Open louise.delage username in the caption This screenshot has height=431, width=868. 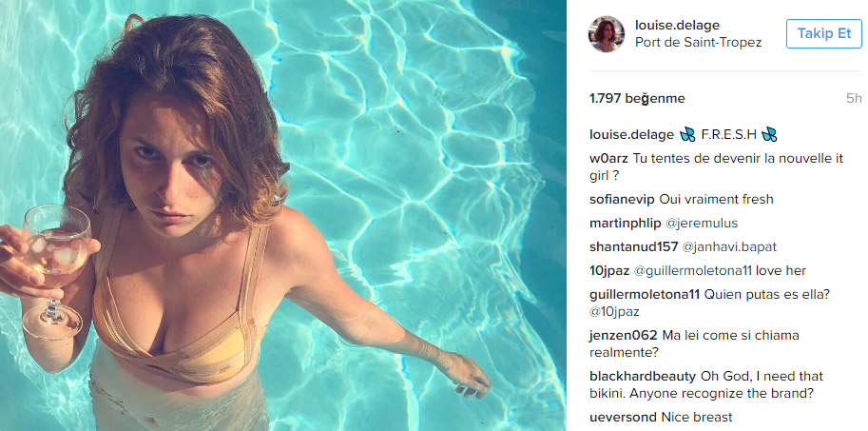coord(631,134)
